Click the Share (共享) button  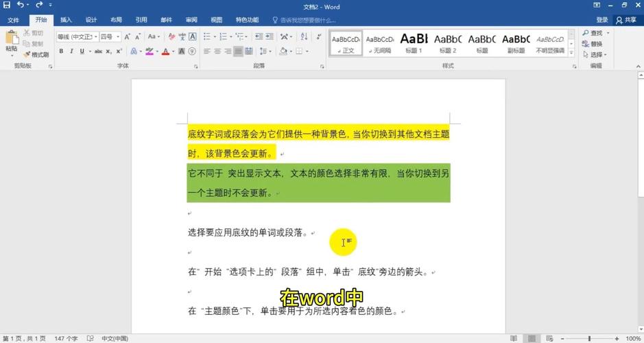[626, 20]
